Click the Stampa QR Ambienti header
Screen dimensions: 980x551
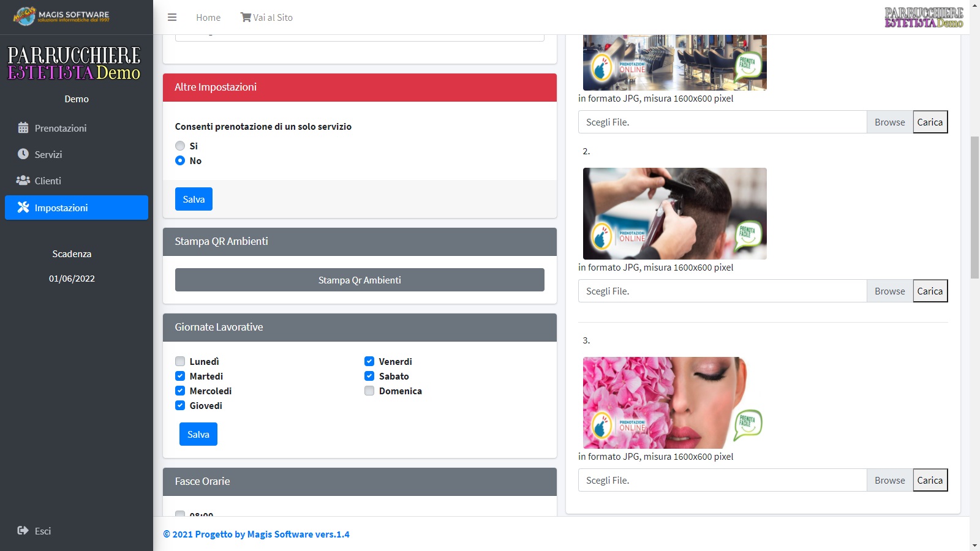(360, 241)
